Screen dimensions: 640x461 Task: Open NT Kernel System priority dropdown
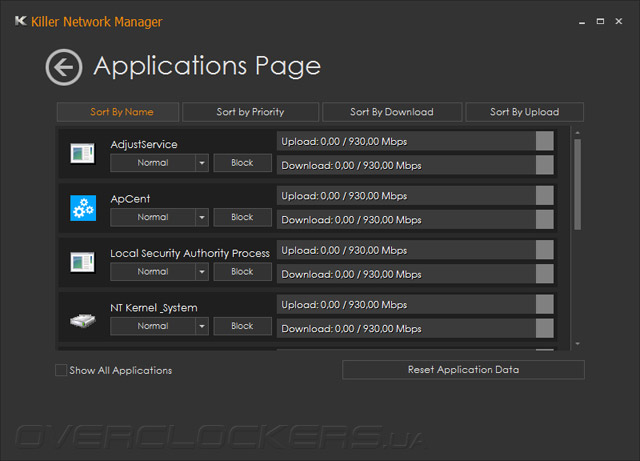(201, 326)
